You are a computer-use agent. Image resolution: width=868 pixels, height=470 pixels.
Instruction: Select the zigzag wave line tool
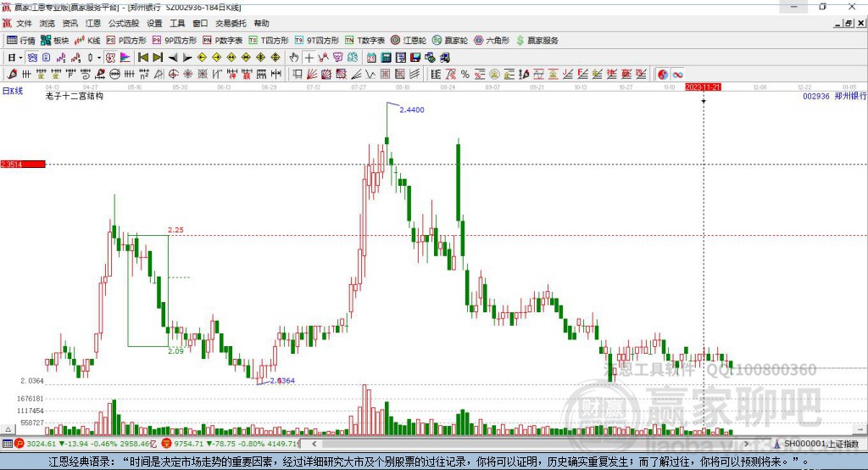point(370,75)
